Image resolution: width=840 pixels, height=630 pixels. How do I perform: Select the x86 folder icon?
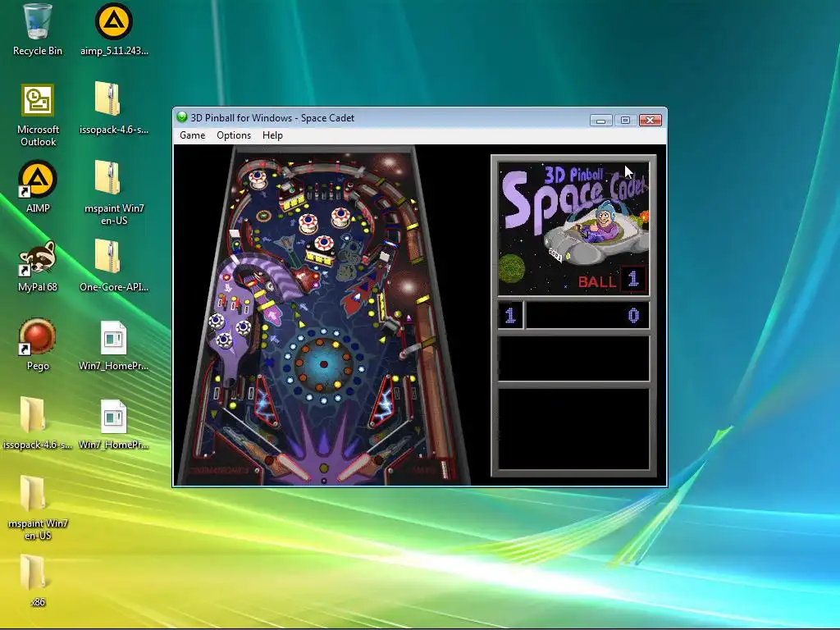pyautogui.click(x=35, y=581)
